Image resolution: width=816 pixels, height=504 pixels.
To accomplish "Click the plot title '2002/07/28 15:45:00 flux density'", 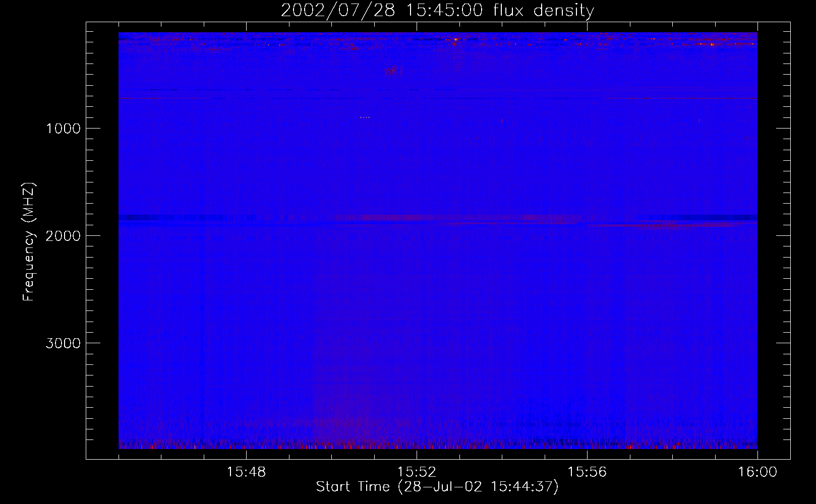I will [x=437, y=10].
